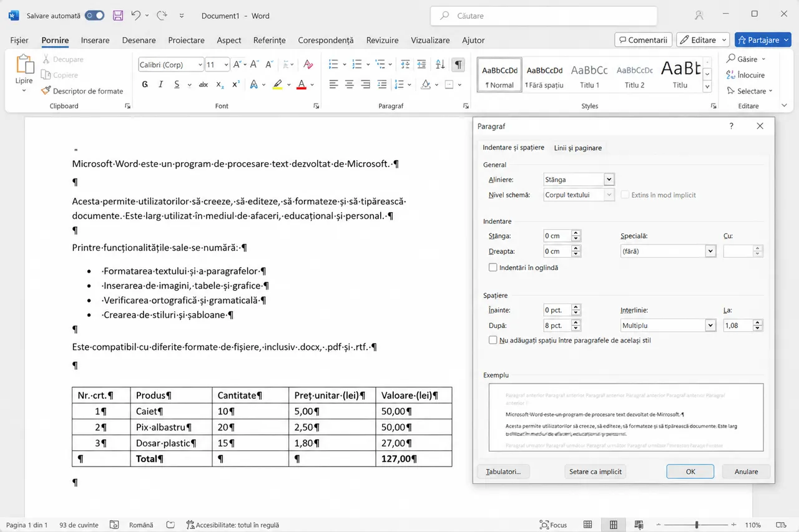Open the Specială indentation dropdown
The height and width of the screenshot is (532, 799).
710,251
